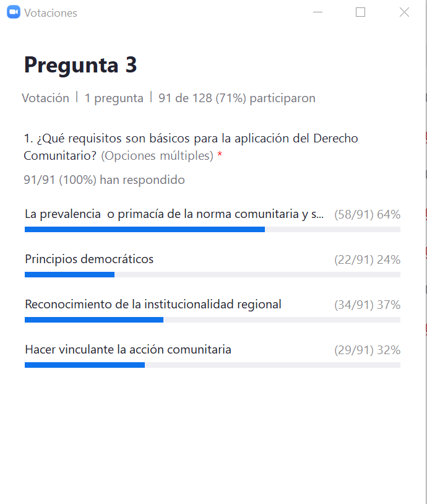The image size is (427, 504).
Task: Click the Pregunta 3 heading
Action: click(x=80, y=65)
